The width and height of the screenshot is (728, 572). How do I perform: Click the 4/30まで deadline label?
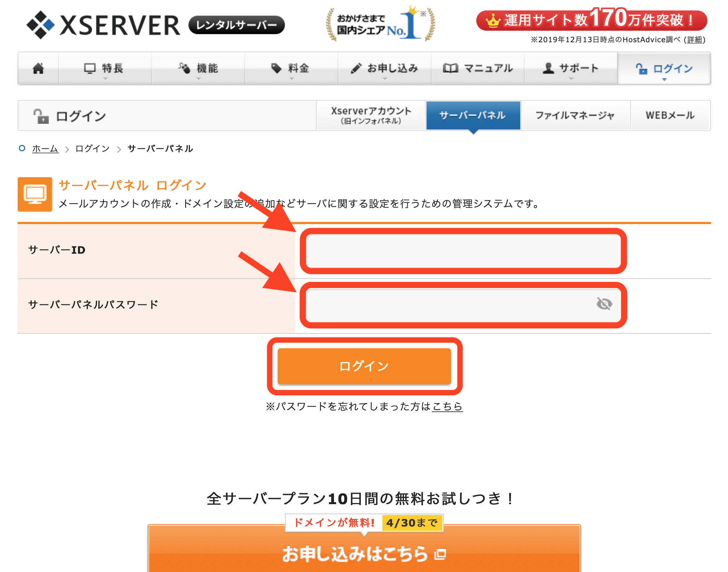412,523
